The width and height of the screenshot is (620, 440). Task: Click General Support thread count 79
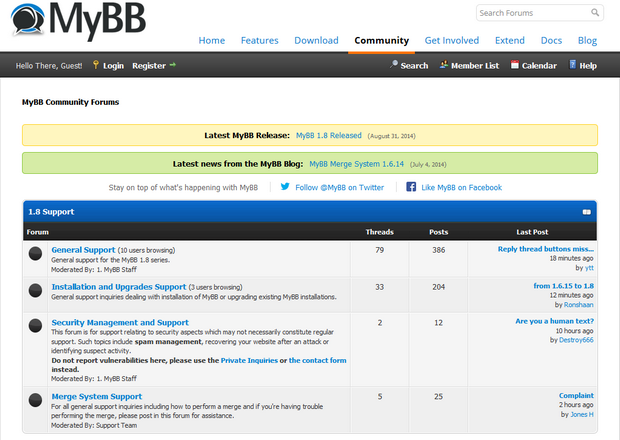tap(380, 250)
